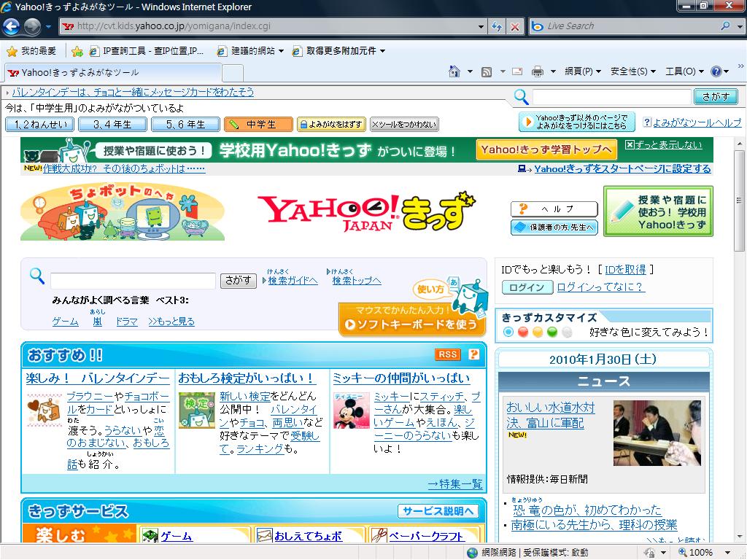Click the magnifier icon by main search box
Screen dimensions: 747x560
(36, 276)
